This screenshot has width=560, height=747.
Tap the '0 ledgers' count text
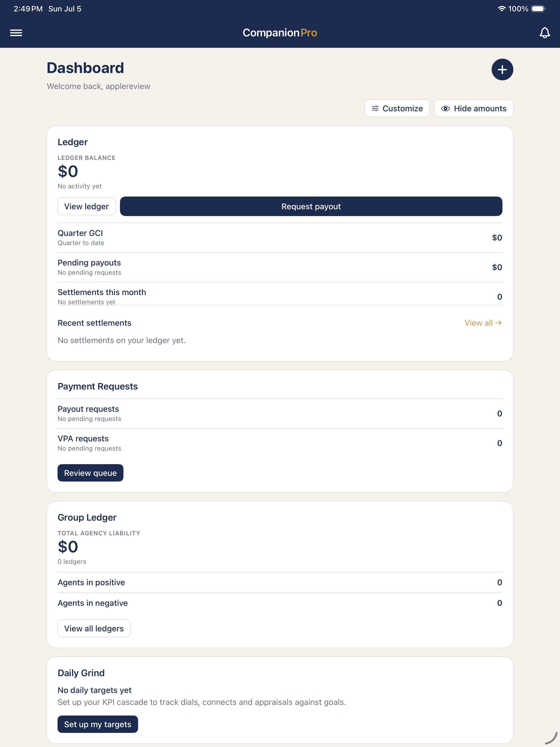(72, 561)
